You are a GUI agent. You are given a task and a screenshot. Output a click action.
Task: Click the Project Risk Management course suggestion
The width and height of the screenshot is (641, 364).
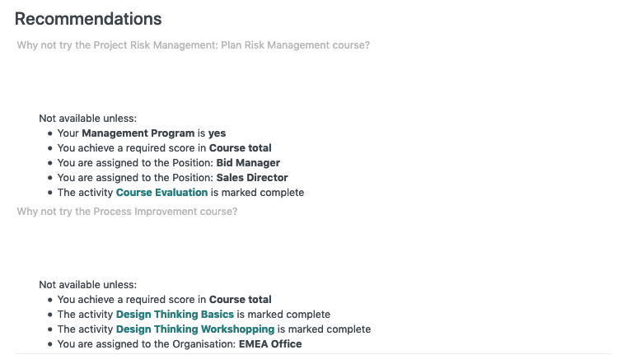193,45
